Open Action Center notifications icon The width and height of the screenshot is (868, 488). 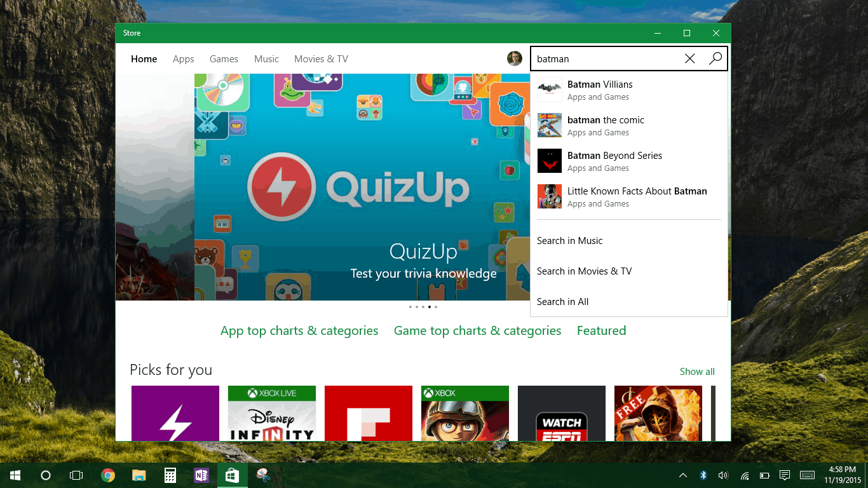point(785,475)
